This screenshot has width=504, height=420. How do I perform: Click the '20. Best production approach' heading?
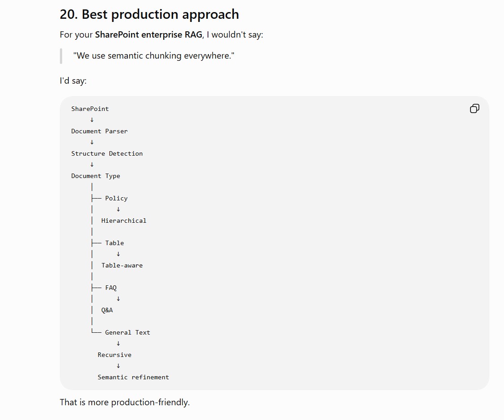149,14
